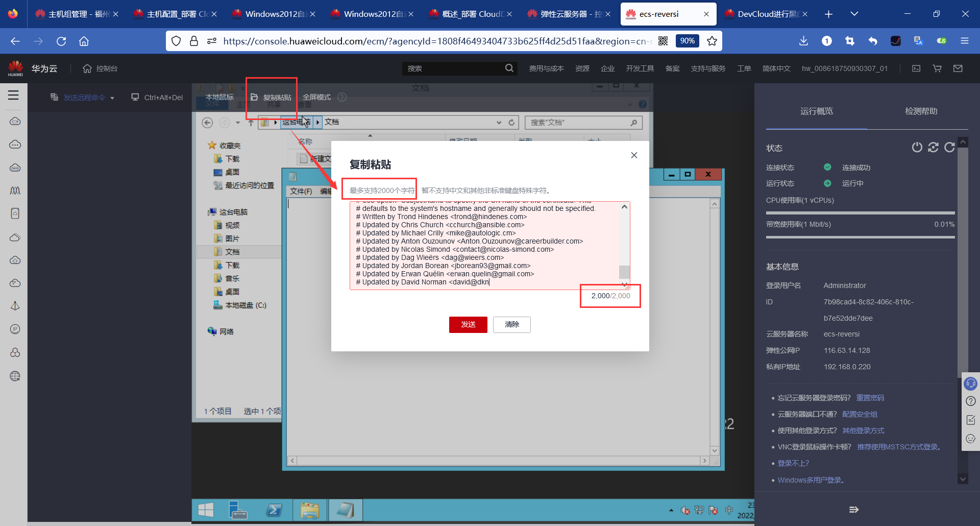Open the Firefox application menu
Viewport: 980px width, 526px height.
(x=965, y=41)
